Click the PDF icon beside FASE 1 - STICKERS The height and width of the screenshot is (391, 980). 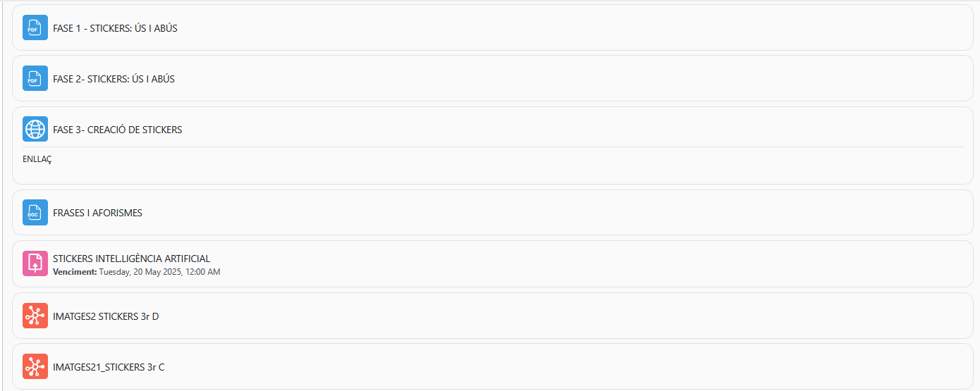[35, 28]
